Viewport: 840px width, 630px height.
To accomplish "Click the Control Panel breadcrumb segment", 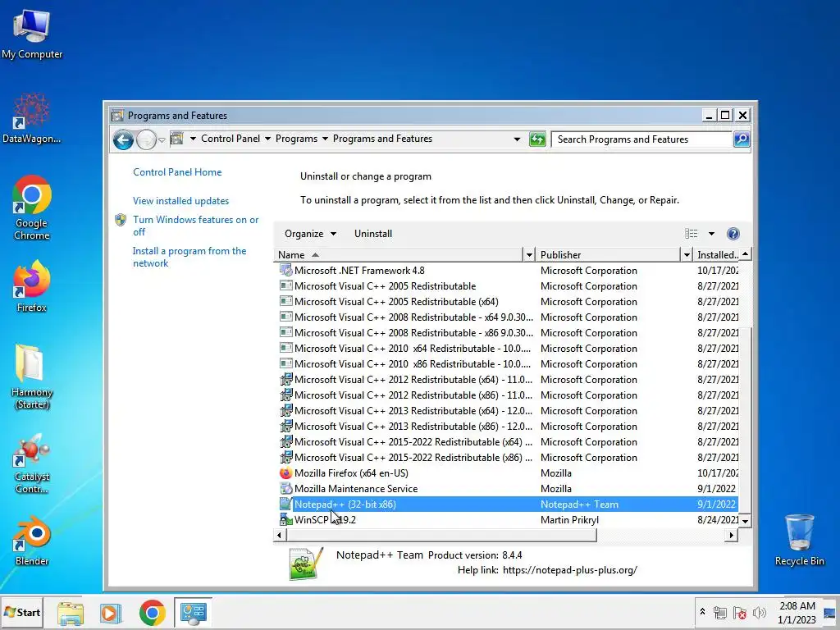I will tap(231, 139).
